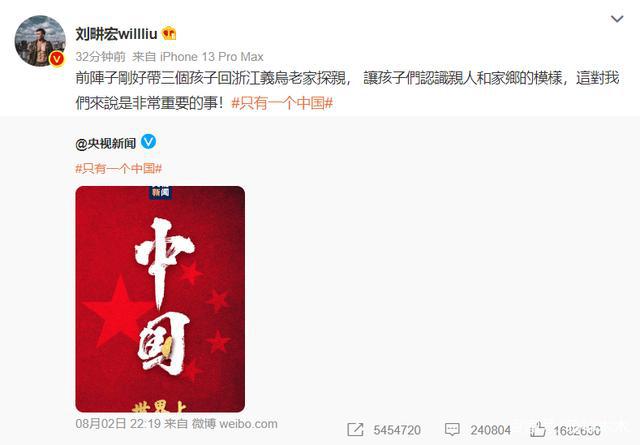The image size is (640, 445).
Task: Click the iPhone 13 Pro Max source link
Action: tap(211, 57)
